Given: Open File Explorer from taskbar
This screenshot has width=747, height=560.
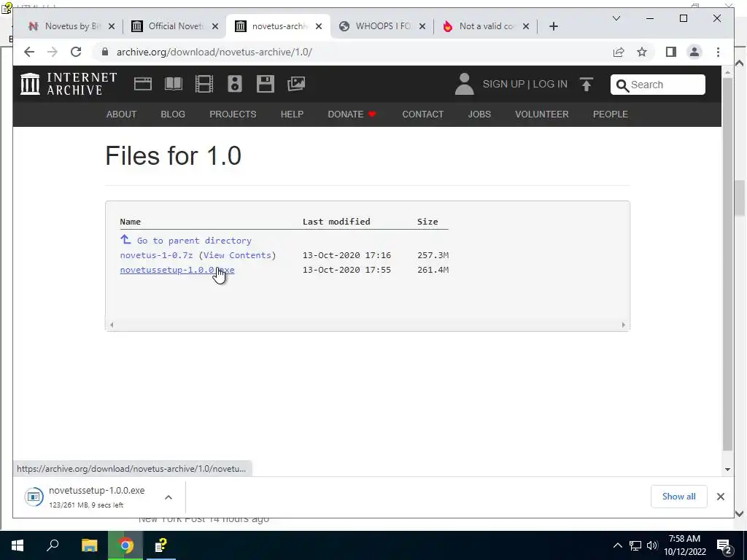Looking at the screenshot, I should [x=89, y=545].
